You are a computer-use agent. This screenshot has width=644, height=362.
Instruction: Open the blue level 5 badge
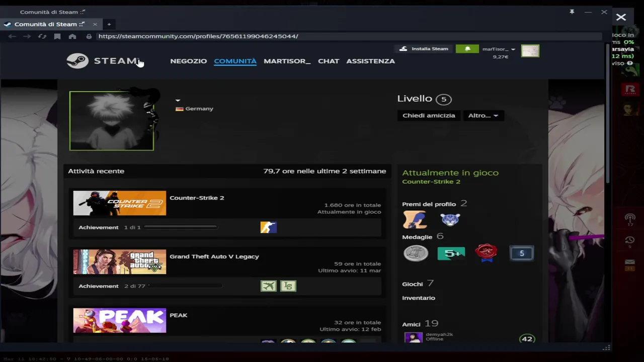click(522, 253)
